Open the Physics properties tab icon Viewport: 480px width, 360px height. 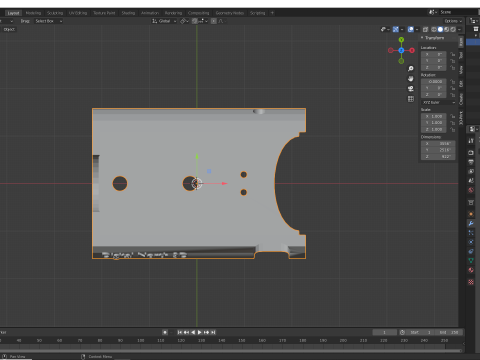[x=471, y=242]
